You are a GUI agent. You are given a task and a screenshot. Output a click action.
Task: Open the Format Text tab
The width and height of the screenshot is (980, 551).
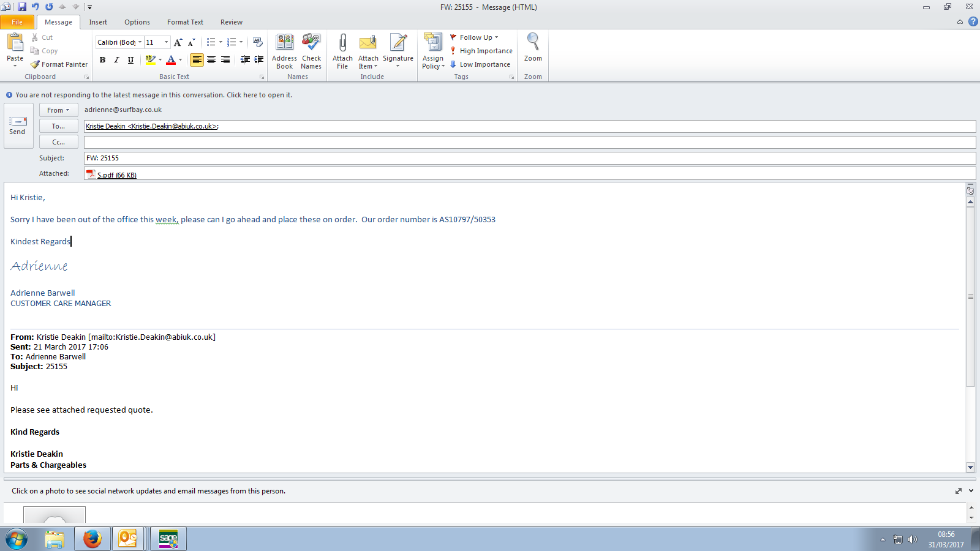(185, 22)
